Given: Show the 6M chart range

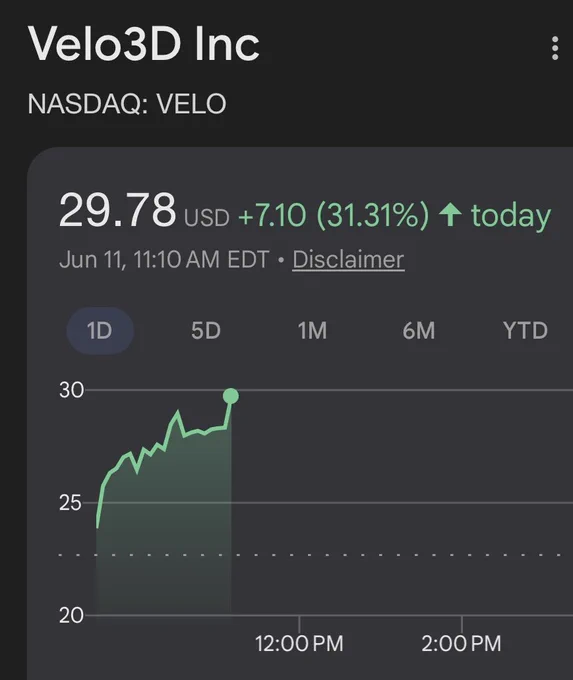Looking at the screenshot, I should [x=419, y=331].
